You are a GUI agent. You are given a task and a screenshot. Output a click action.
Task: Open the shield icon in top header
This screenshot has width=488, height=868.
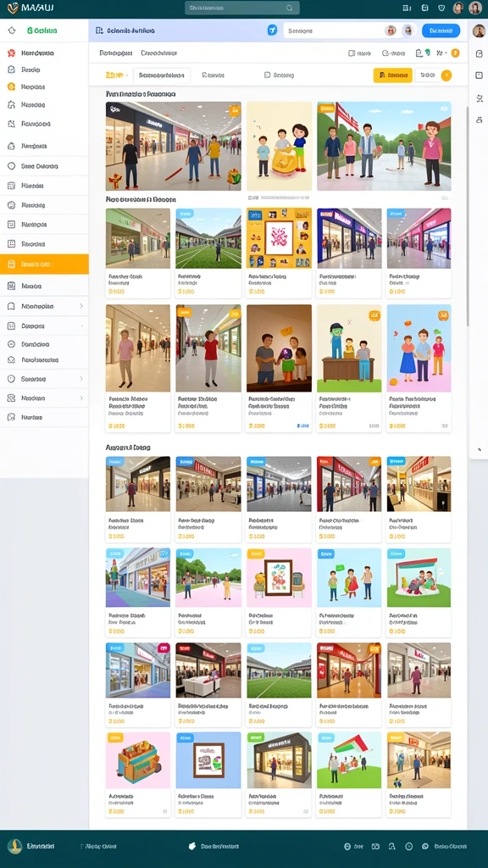click(441, 8)
